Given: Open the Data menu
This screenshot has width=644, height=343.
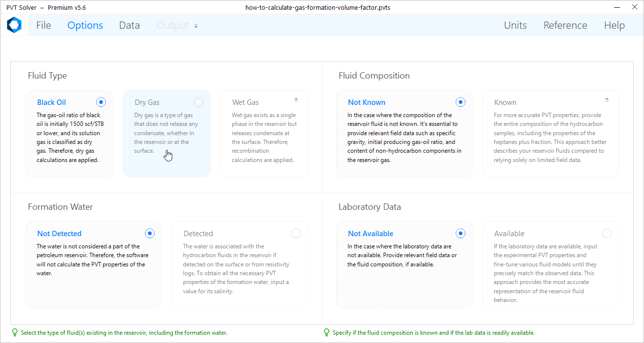Looking at the screenshot, I should pos(129,25).
